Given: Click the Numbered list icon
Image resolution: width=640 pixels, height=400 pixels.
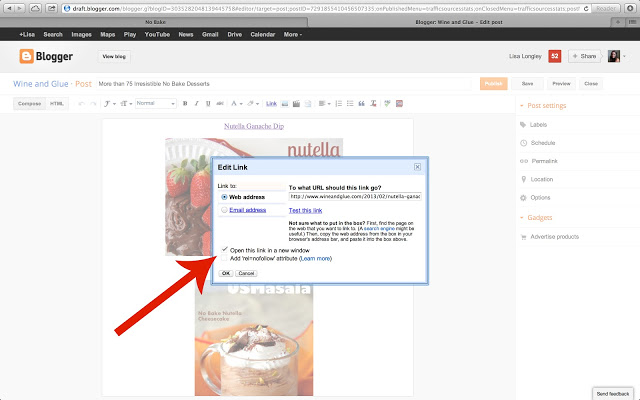Looking at the screenshot, I should pyautogui.click(x=338, y=104).
